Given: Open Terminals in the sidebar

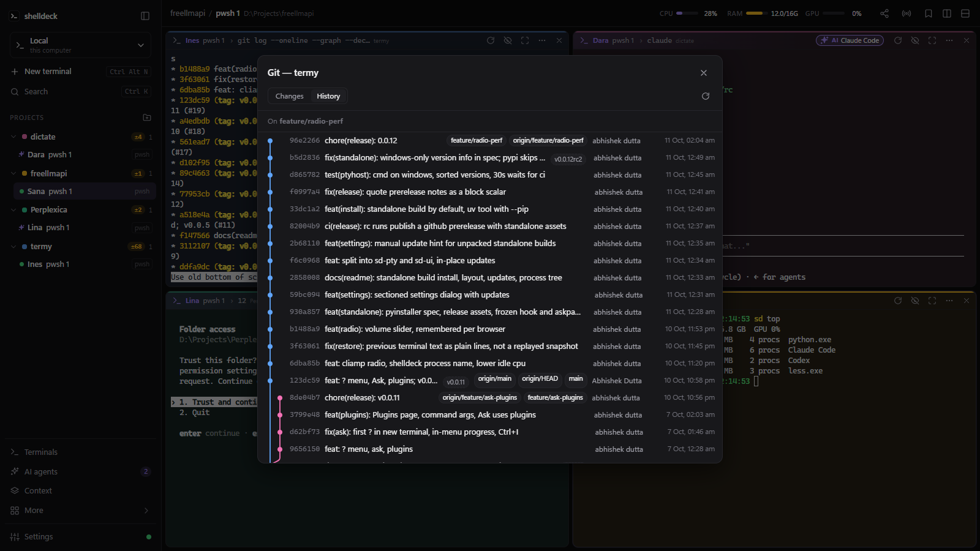Looking at the screenshot, I should tap(80, 452).
